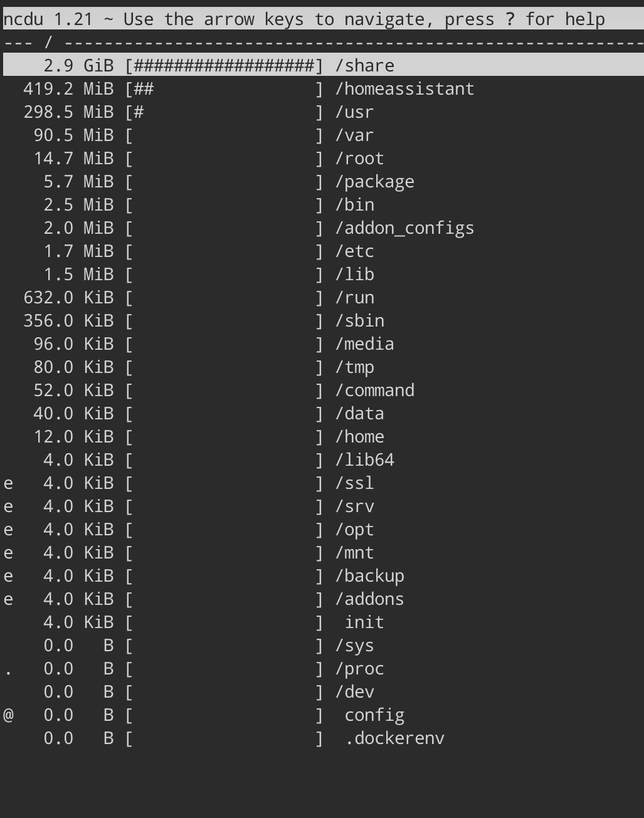Select the config symlink entry
644x818 pixels.
click(374, 715)
